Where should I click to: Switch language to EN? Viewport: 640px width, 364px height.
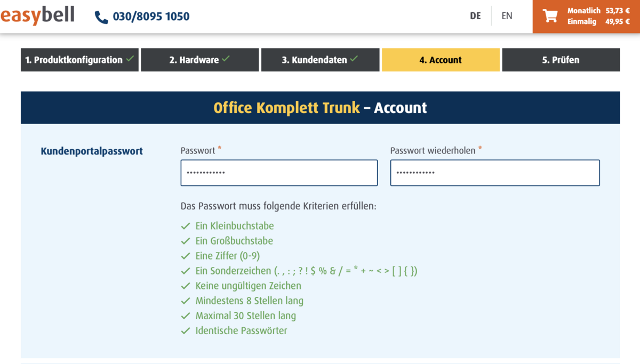click(507, 16)
